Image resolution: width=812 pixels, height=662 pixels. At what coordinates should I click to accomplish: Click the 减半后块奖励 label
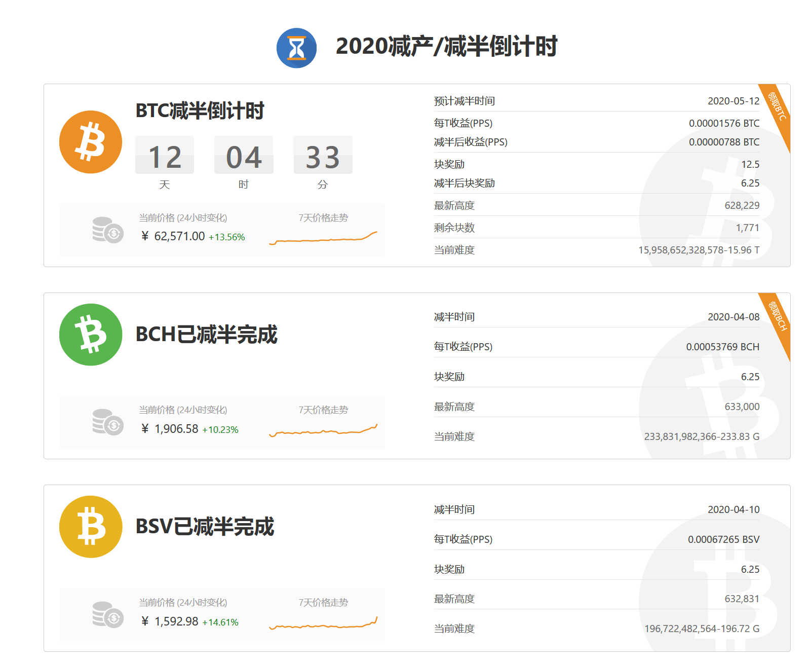(x=465, y=183)
